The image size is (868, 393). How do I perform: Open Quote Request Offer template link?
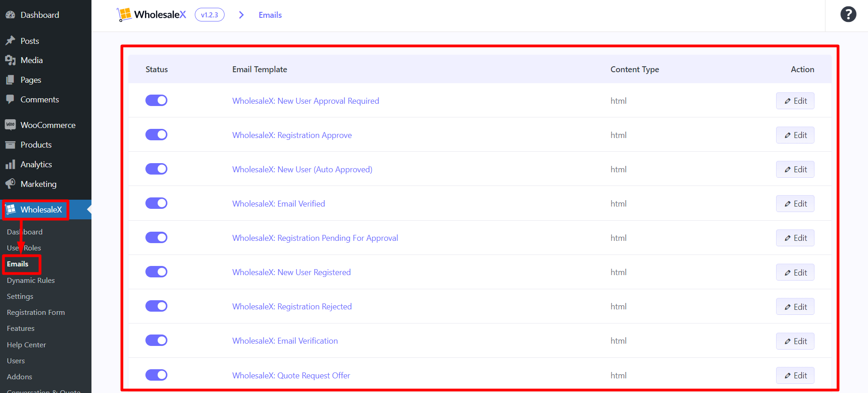(291, 375)
